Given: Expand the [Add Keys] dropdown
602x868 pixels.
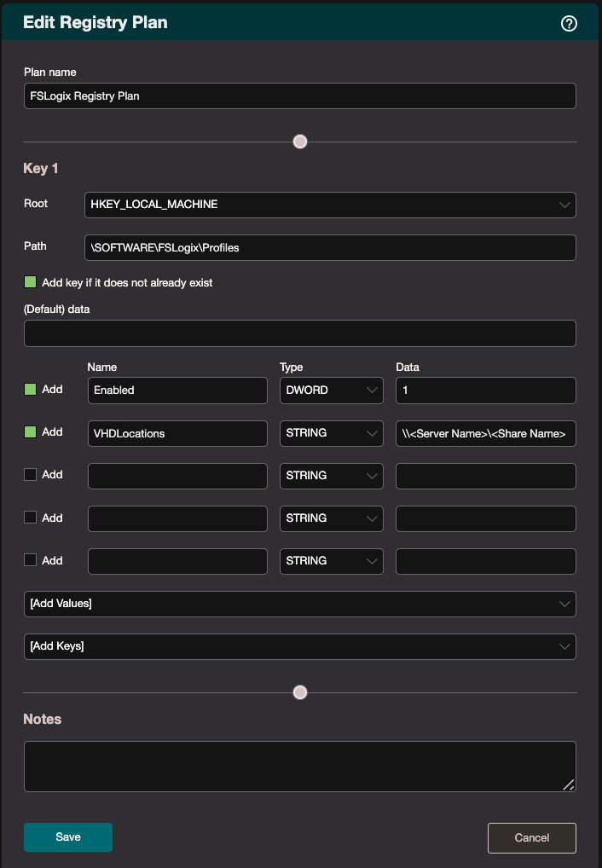Looking at the screenshot, I should coord(299,646).
